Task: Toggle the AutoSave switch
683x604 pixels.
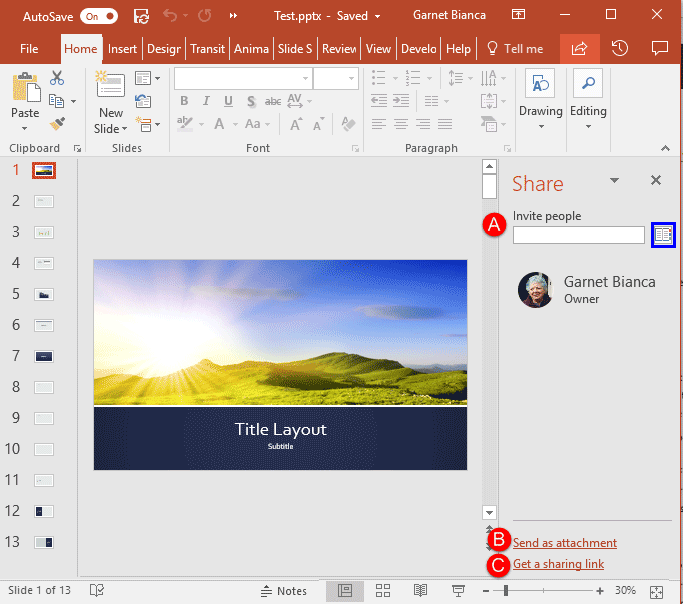Action: (x=98, y=16)
